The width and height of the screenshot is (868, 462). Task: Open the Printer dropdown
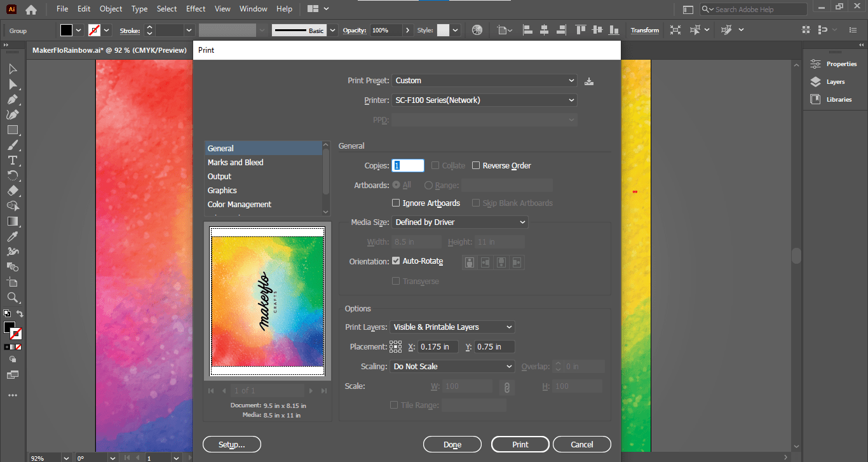[484, 100]
